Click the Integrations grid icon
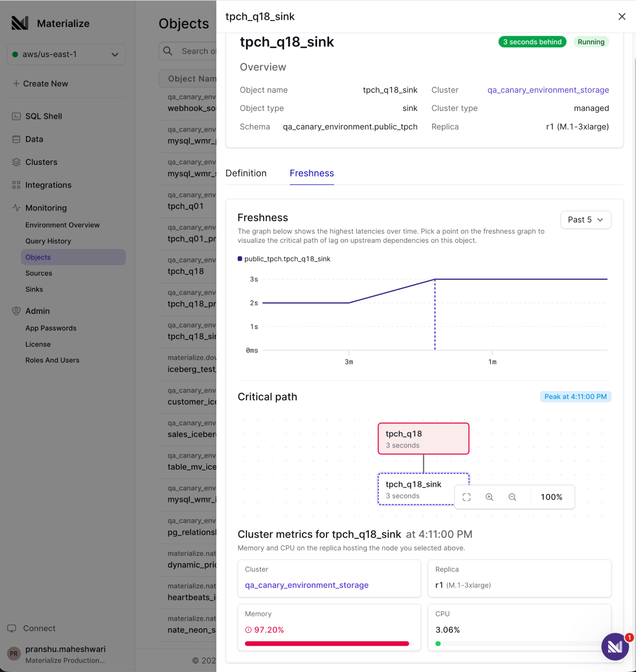The height and width of the screenshot is (672, 636). coord(16,185)
